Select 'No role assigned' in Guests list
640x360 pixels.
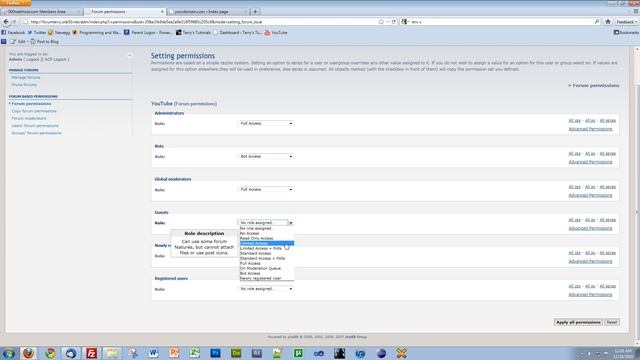267,229
